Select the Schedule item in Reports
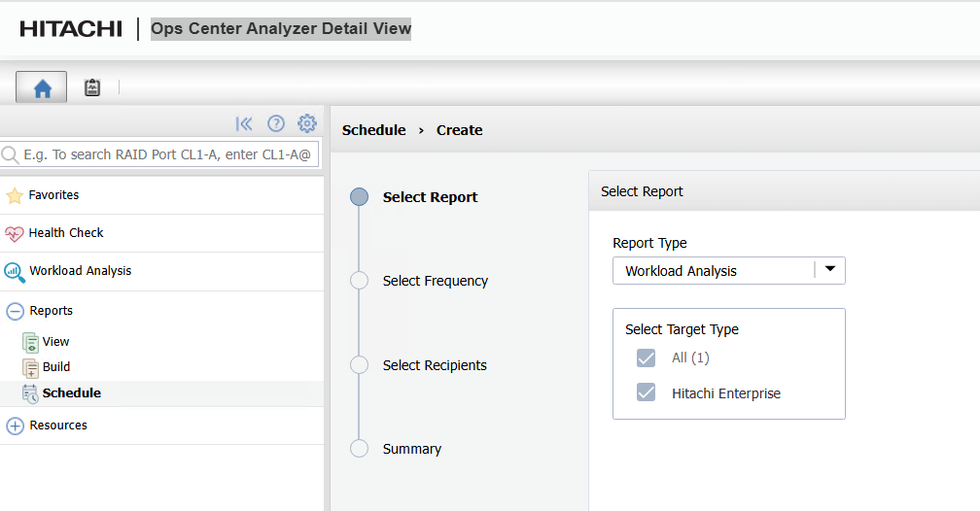980x511 pixels. click(71, 393)
